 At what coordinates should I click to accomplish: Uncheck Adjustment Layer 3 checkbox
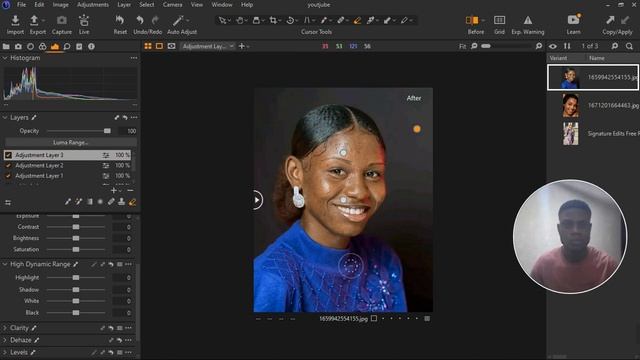[8, 155]
